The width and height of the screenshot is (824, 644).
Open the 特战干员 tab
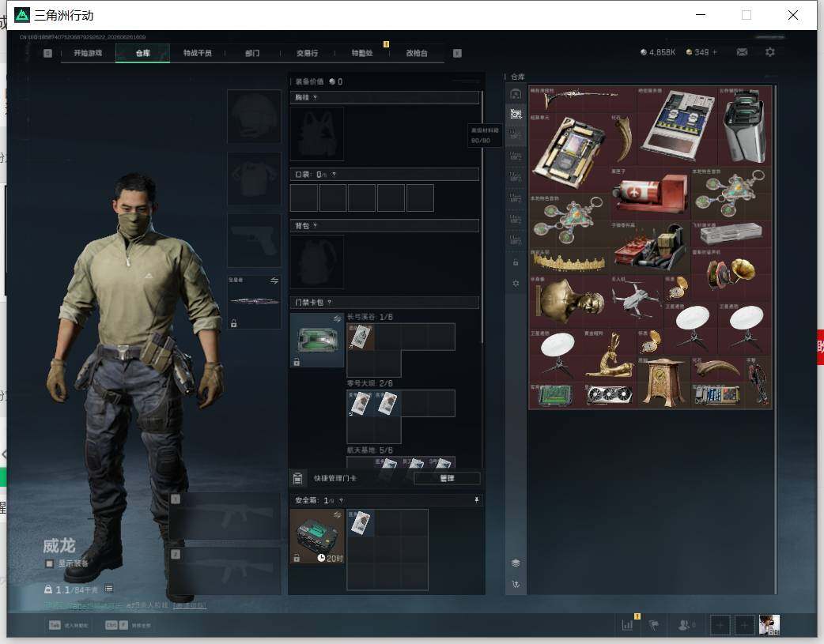198,53
